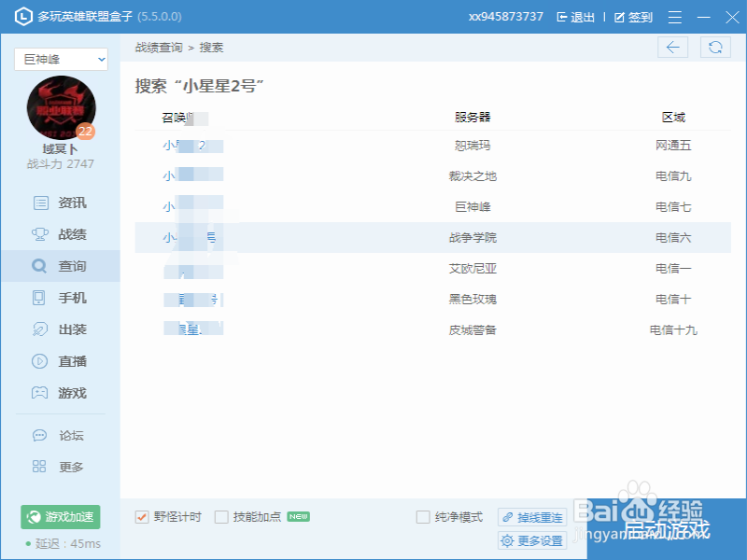Click the 电信六 region cell
Viewport: 747px width, 560px height.
[673, 237]
